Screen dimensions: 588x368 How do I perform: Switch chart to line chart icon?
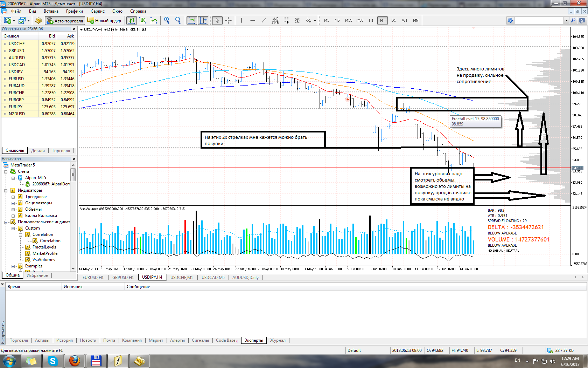coord(154,20)
